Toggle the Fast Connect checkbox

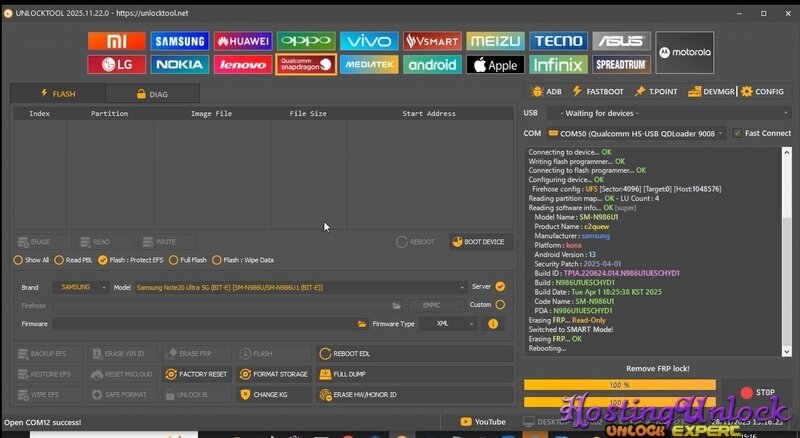tap(737, 133)
